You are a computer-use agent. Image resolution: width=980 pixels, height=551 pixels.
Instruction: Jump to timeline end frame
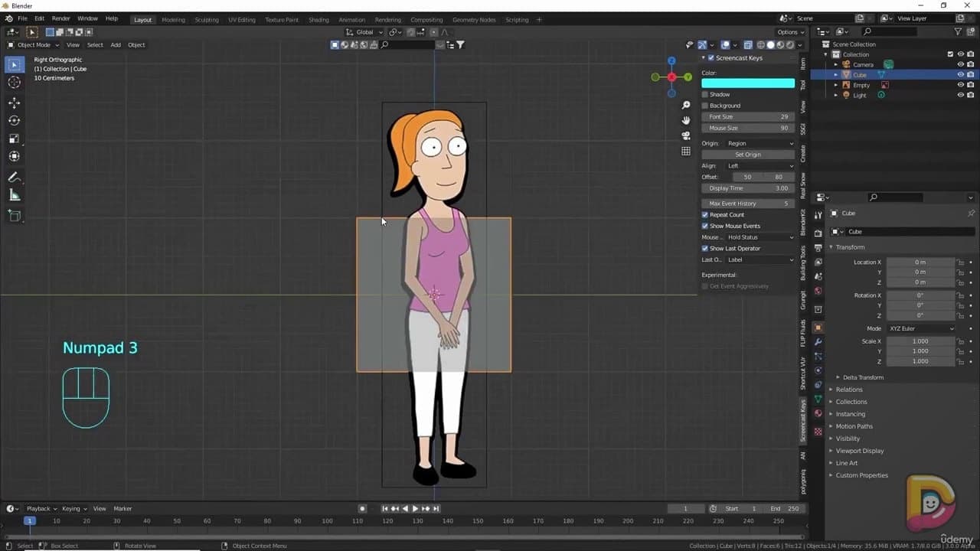pos(436,509)
